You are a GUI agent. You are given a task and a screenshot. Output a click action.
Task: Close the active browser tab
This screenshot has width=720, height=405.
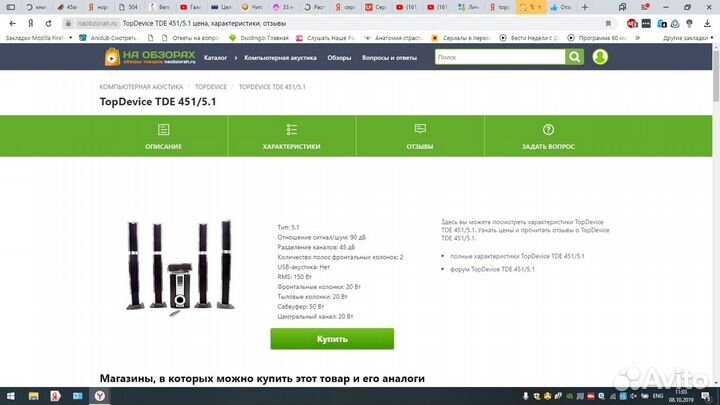pyautogui.click(x=540, y=7)
